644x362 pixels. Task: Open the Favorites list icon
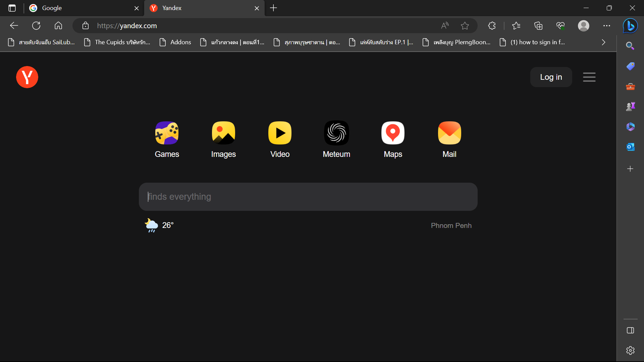point(516,25)
